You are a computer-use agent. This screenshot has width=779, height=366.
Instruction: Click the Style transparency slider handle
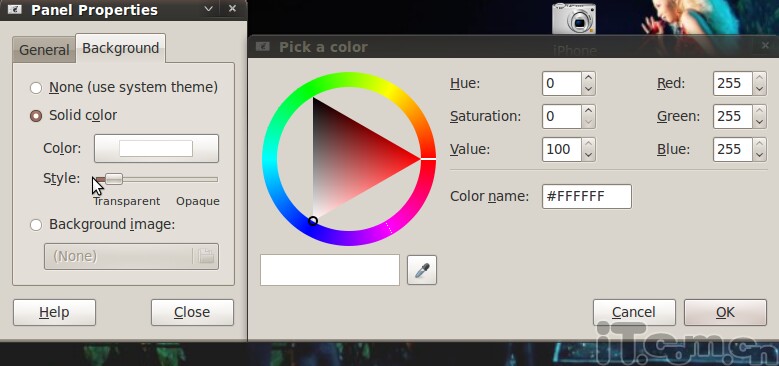click(114, 179)
